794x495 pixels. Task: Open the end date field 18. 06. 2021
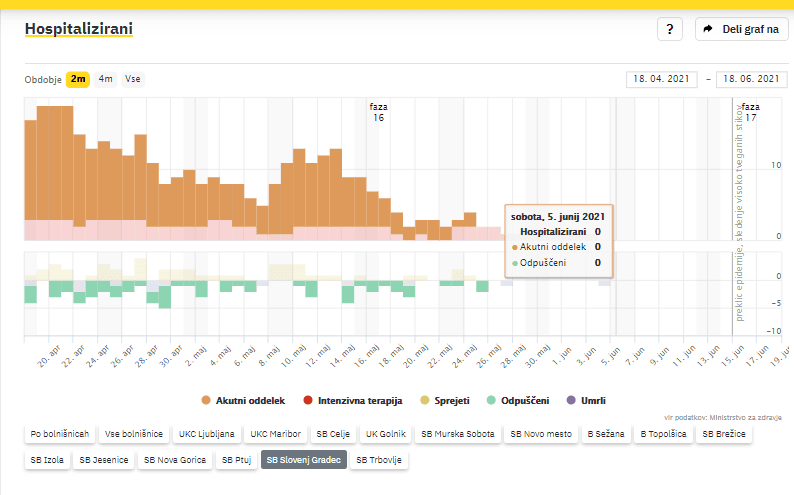[x=751, y=80]
